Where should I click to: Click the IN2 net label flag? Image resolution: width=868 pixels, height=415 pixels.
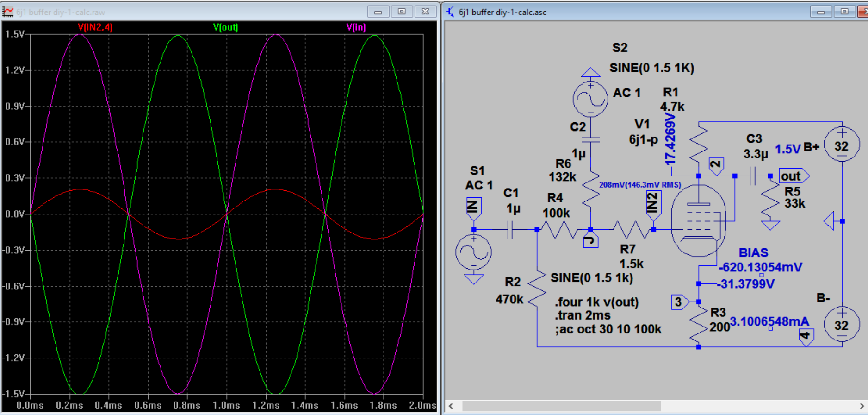pyautogui.click(x=653, y=206)
